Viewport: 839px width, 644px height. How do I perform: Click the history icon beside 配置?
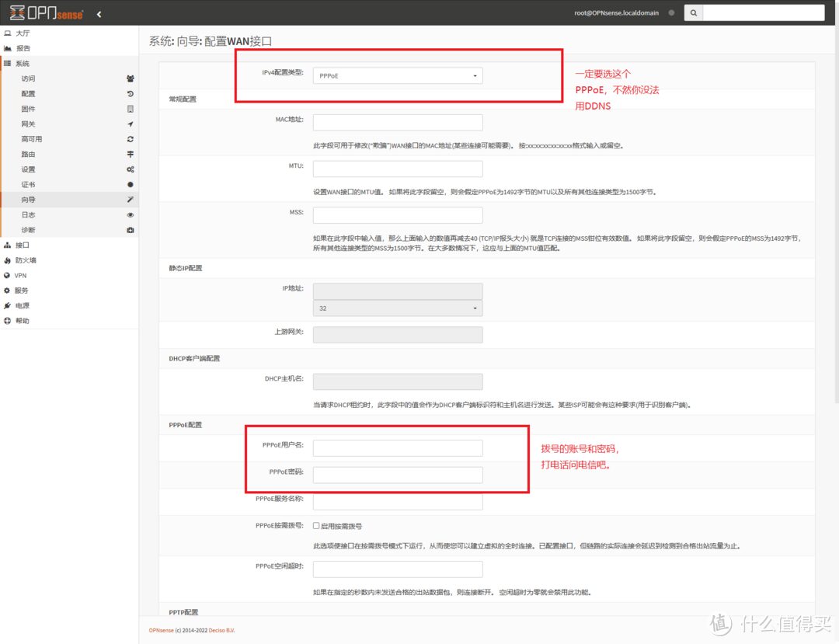click(x=130, y=93)
